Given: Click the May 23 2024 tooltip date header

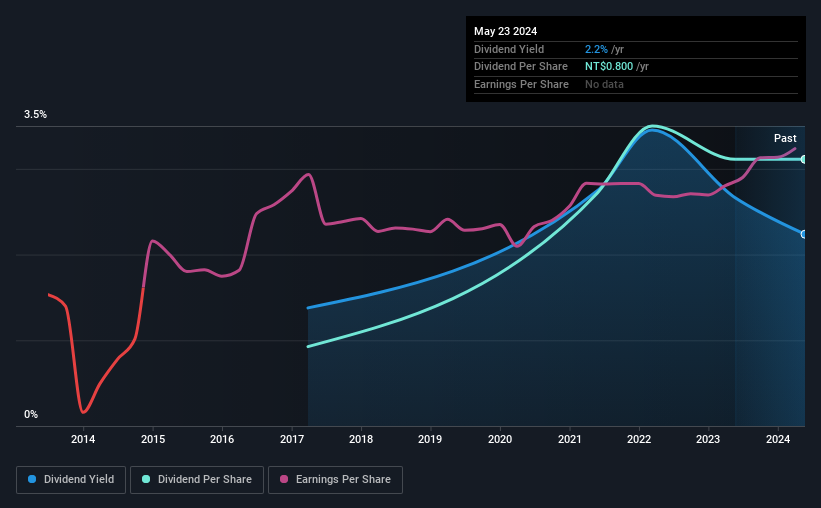Looking at the screenshot, I should pyautogui.click(x=505, y=31).
